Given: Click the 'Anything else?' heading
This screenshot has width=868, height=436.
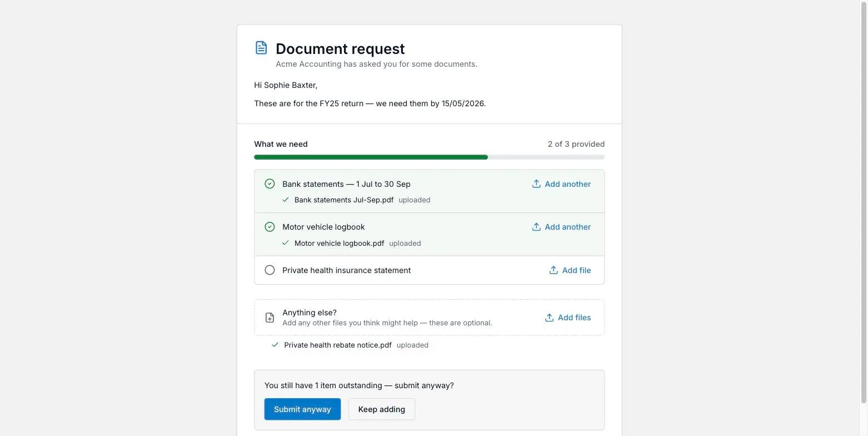Looking at the screenshot, I should (x=310, y=313).
